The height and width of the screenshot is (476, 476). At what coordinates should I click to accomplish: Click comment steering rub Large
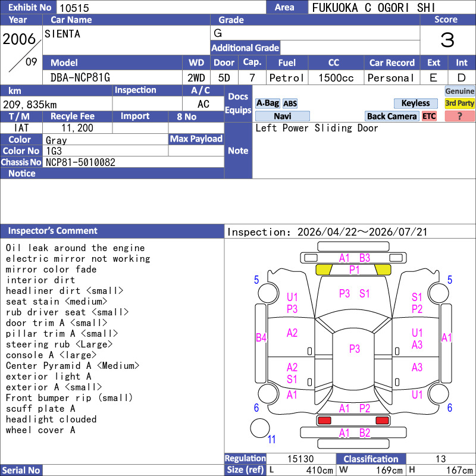[59, 345]
